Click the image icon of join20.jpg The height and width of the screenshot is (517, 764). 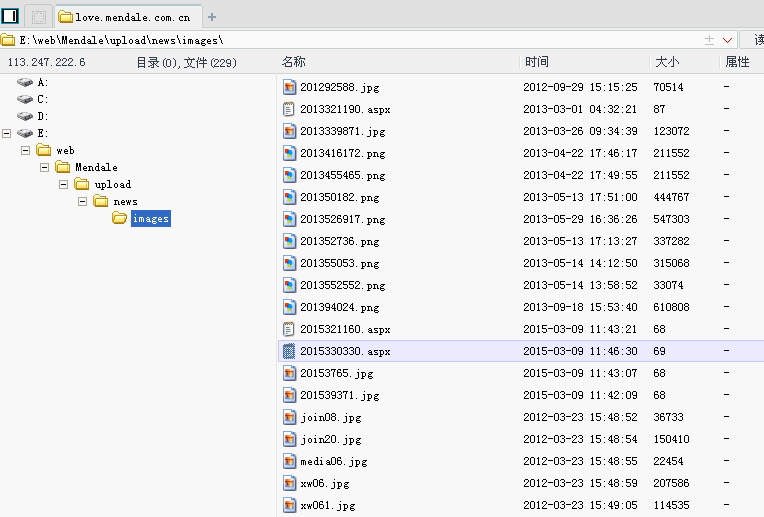coord(289,439)
